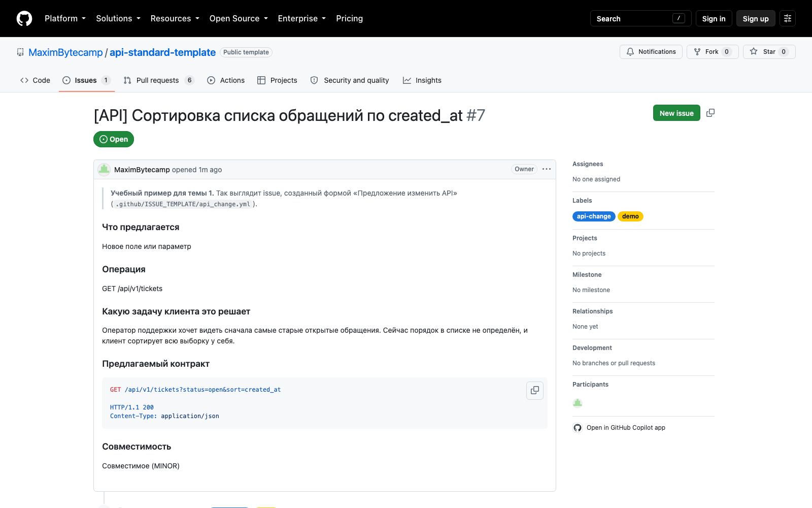Image resolution: width=812 pixels, height=508 pixels.
Task: Click the 'Совместимое (MINOR)' text
Action: [x=141, y=466]
